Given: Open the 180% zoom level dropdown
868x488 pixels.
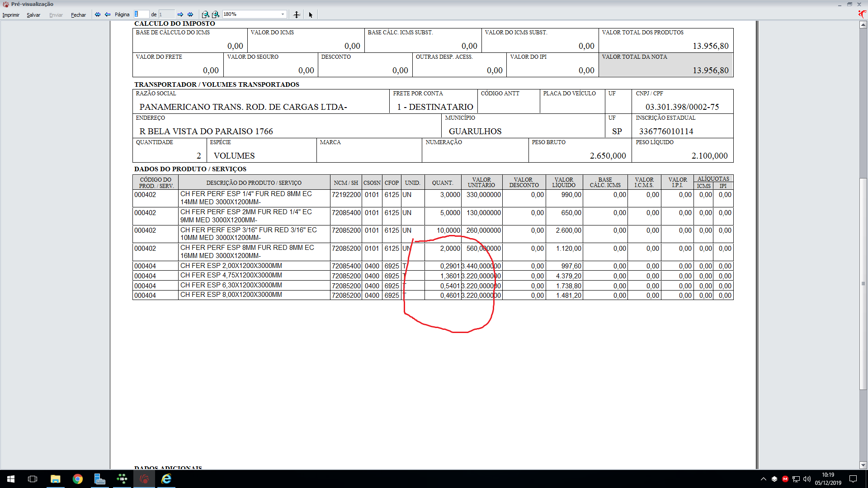Looking at the screenshot, I should click(283, 14).
